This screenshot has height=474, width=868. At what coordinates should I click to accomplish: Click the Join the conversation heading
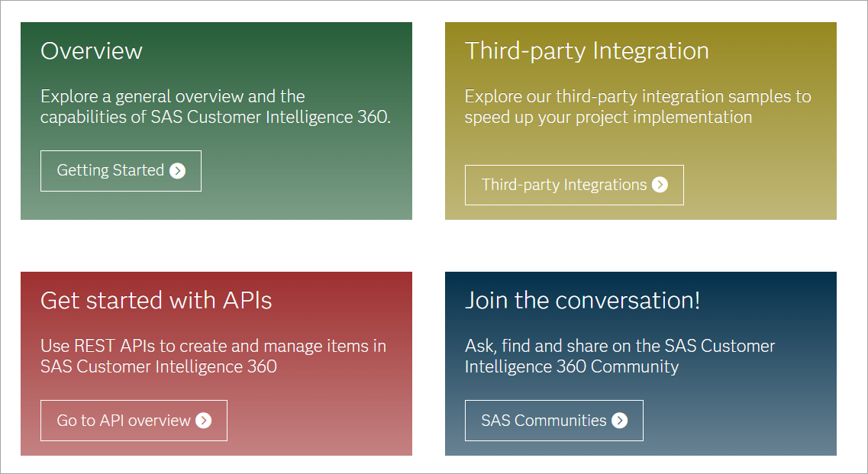582,301
